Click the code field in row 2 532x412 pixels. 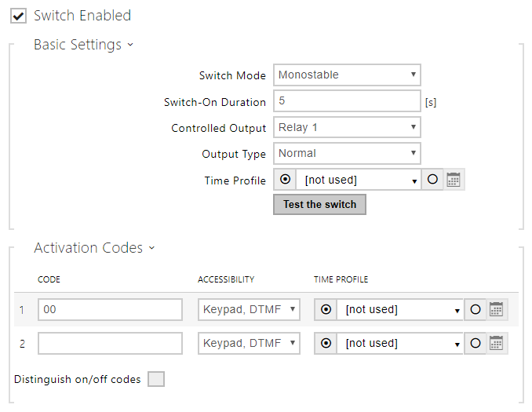[110, 343]
